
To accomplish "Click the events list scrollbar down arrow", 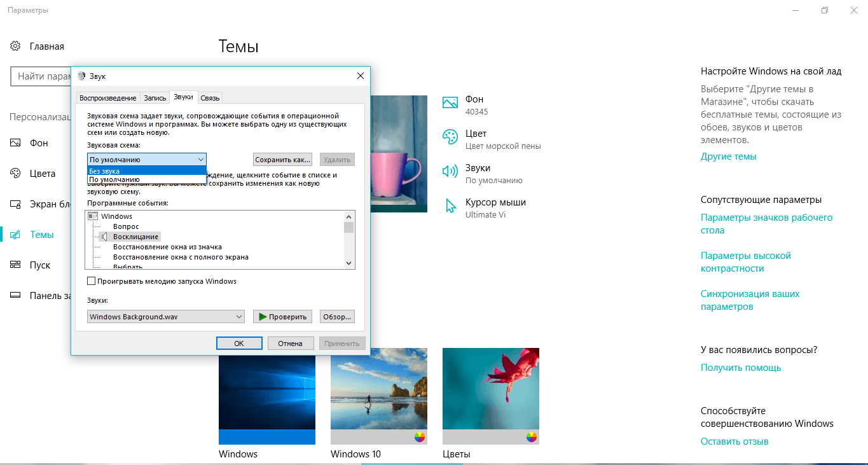I will (x=348, y=263).
